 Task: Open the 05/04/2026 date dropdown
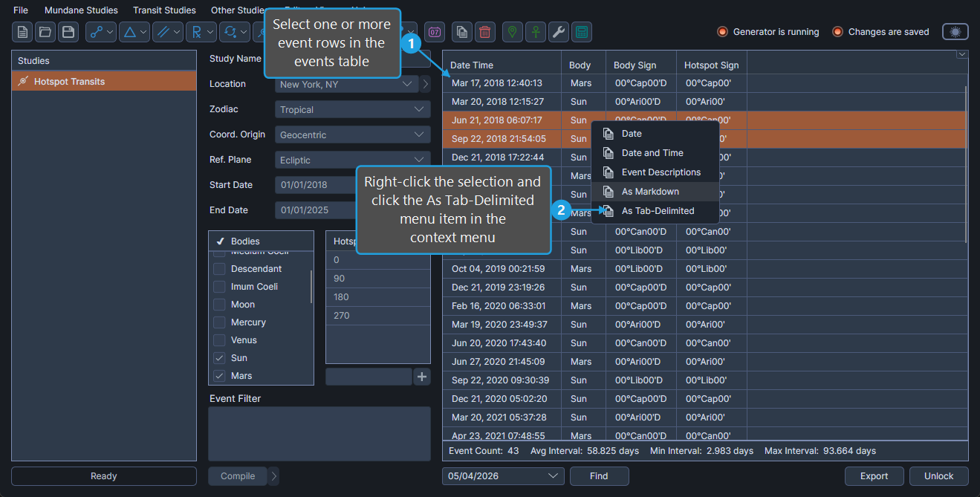tap(503, 476)
